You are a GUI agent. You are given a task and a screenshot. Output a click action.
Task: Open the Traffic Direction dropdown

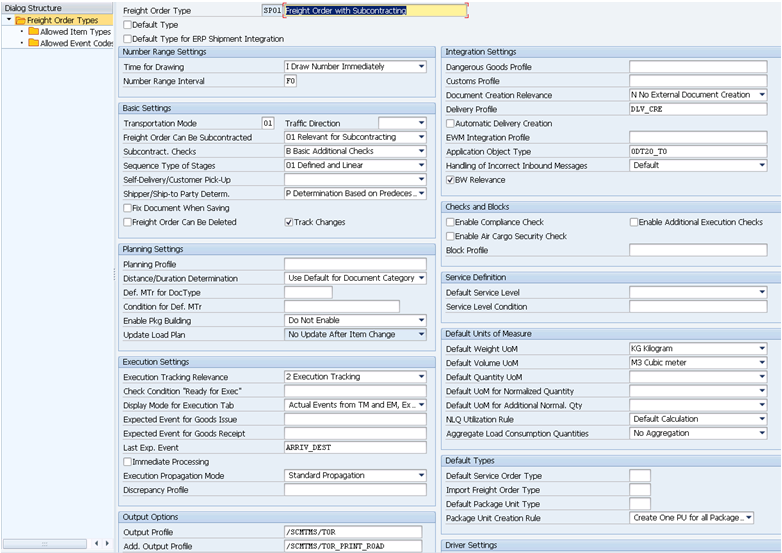point(421,123)
